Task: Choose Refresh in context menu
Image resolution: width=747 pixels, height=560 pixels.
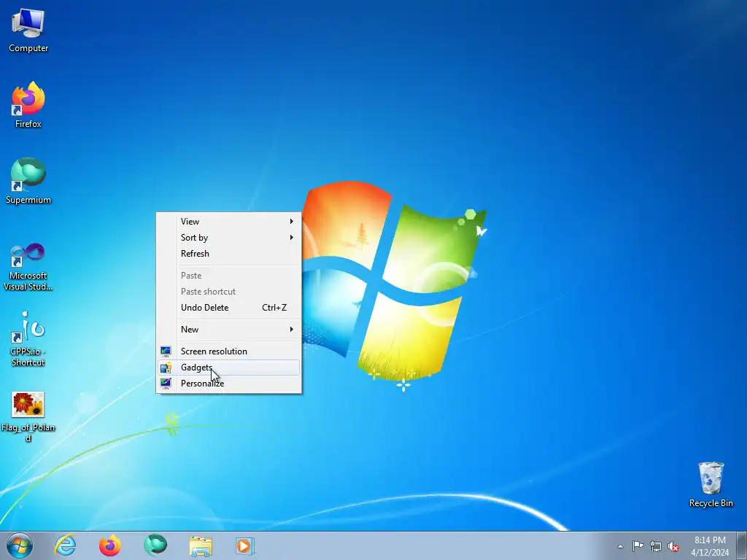Action: click(228, 254)
